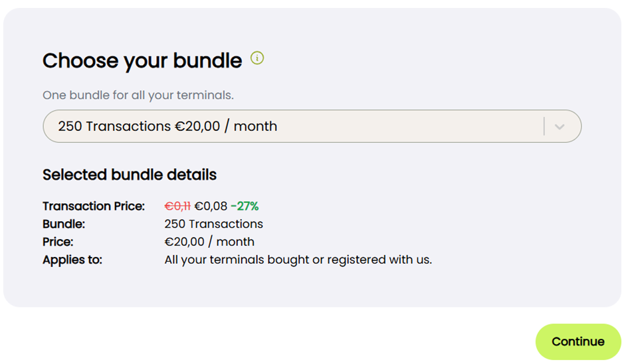Click the 'Applies to:' label

(x=72, y=260)
